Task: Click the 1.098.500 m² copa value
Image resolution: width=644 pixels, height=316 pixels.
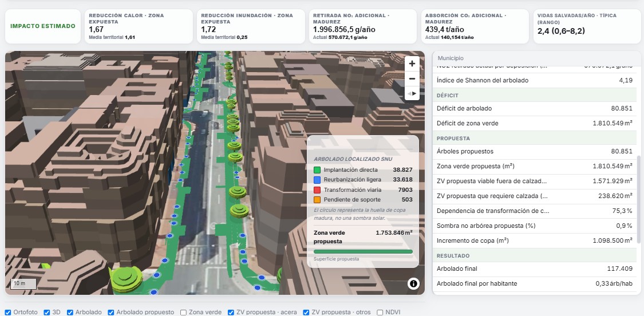Action: pos(613,240)
